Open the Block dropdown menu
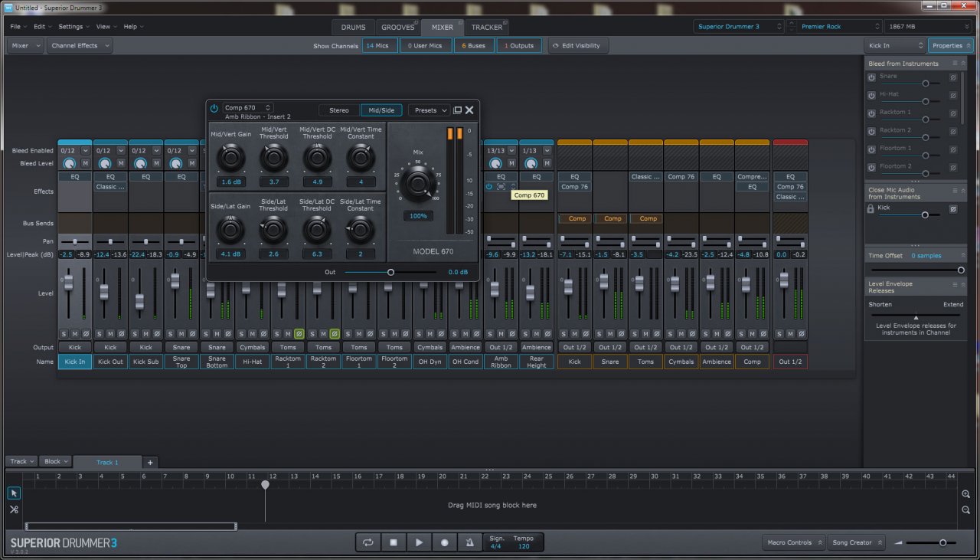The width and height of the screenshot is (980, 560). [55, 462]
